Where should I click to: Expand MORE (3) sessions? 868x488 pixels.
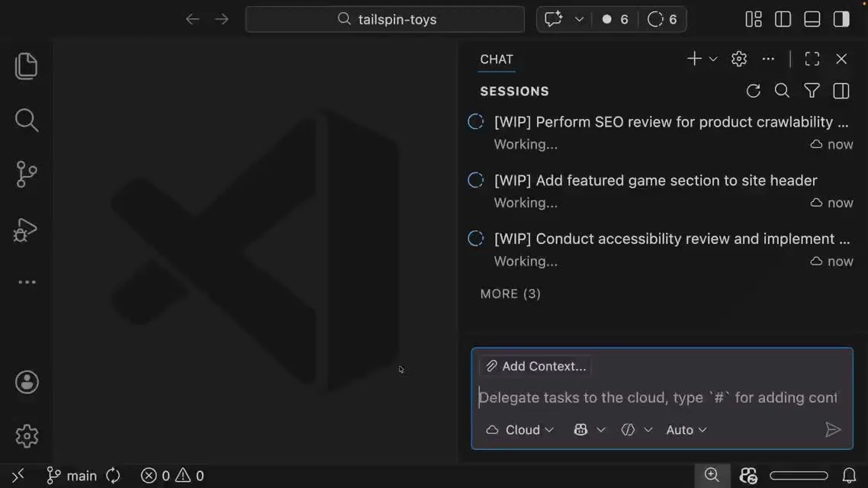pyautogui.click(x=510, y=294)
